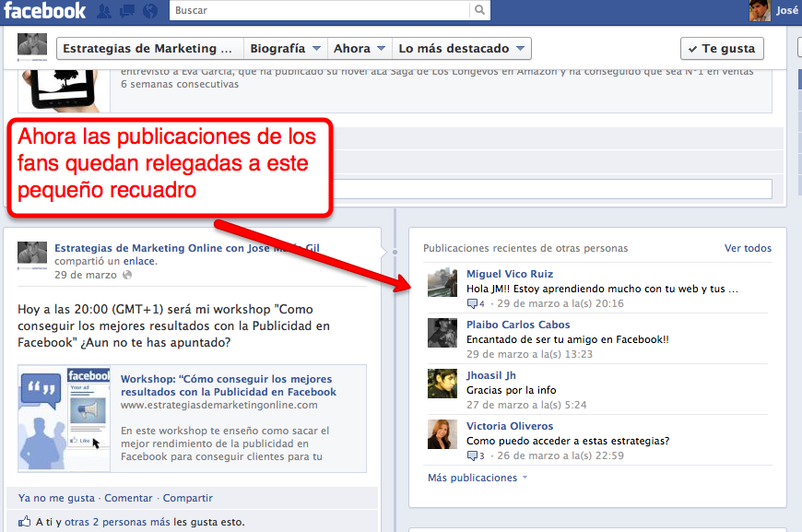Open Plaibo Carlos Cabos name link
802x532 pixels.
518,325
